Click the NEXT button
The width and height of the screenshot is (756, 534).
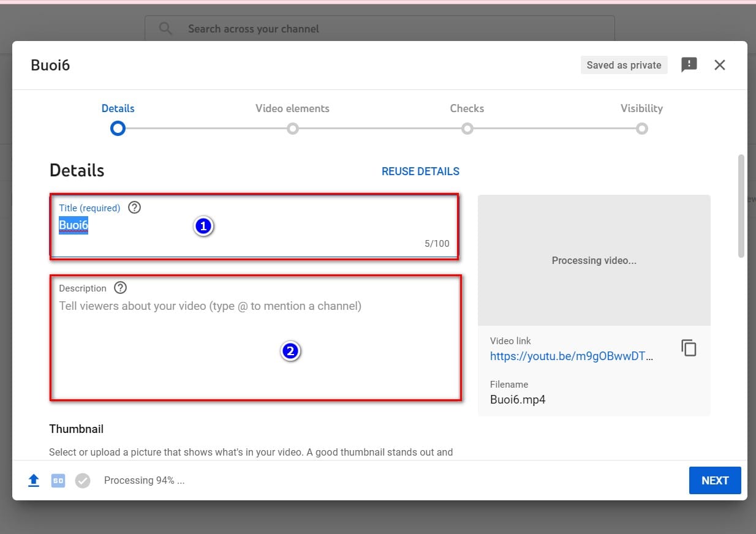coord(715,480)
